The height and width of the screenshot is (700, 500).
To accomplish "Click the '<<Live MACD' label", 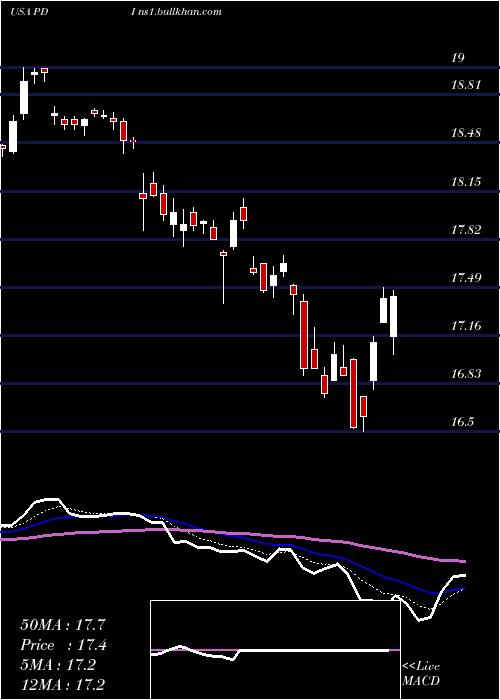I will [421, 674].
